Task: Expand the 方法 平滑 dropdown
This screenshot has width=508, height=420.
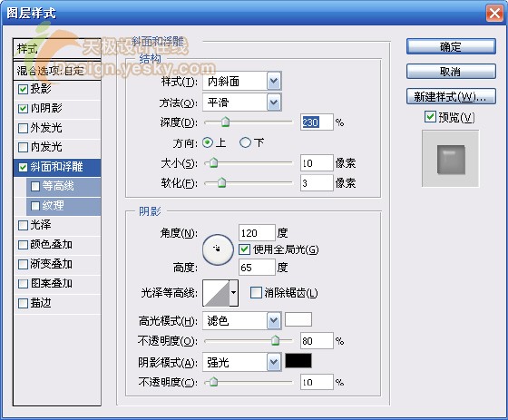Action: point(242,103)
